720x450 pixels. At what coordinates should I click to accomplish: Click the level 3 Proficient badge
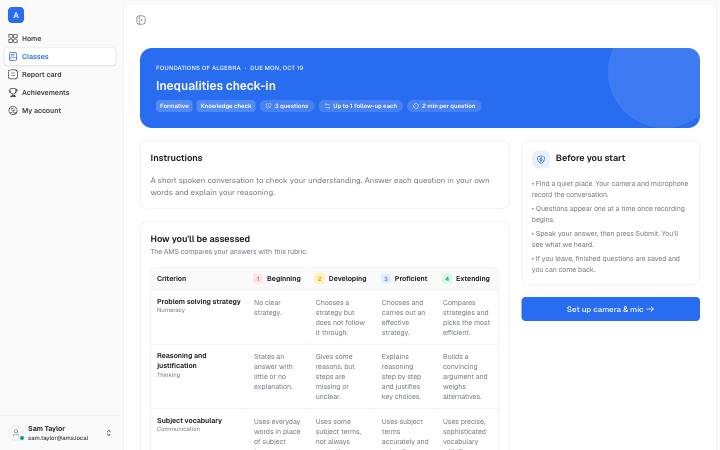pos(386,279)
